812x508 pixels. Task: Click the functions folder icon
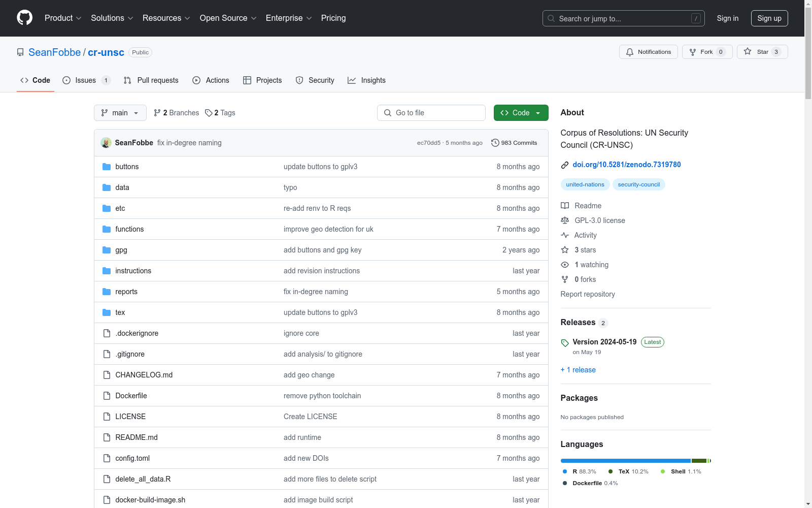tap(107, 229)
